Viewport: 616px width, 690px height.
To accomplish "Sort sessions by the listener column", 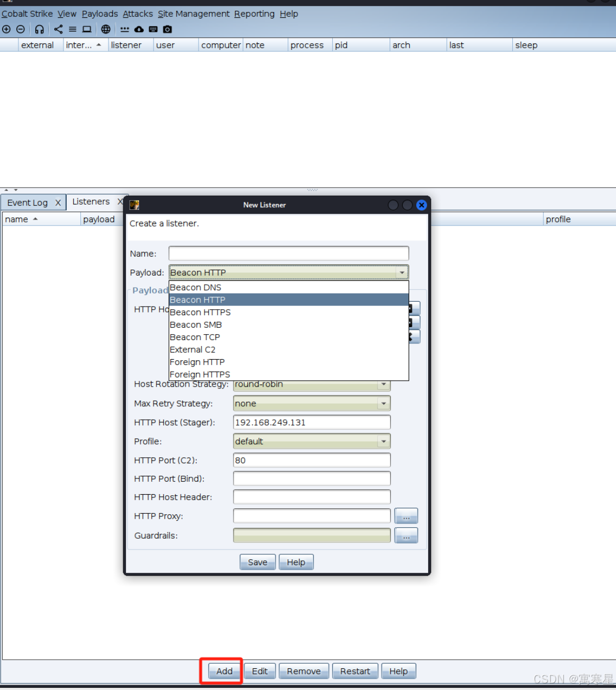I will 131,45.
